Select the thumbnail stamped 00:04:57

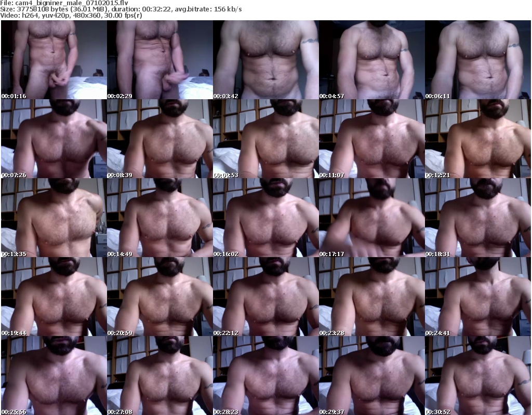click(x=372, y=60)
